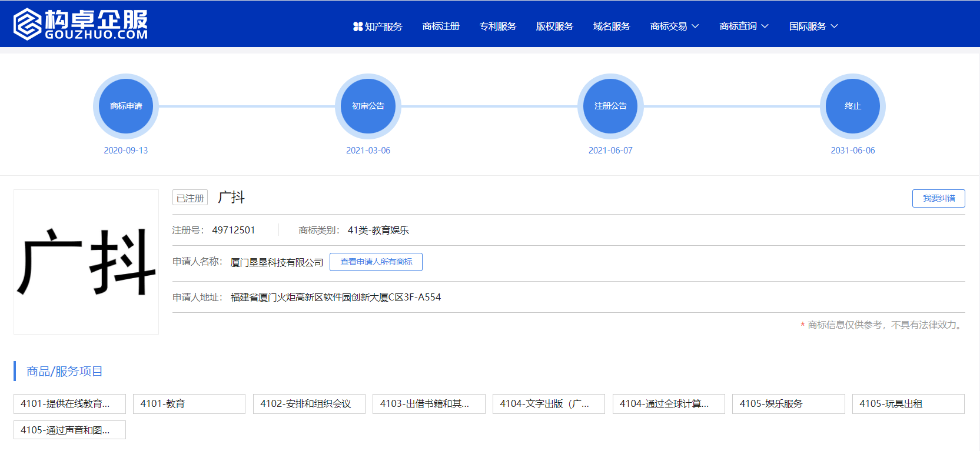The image size is (980, 451).
Task: Click the 构卓企服 GOUZHUO.COM logo
Action: click(x=81, y=24)
